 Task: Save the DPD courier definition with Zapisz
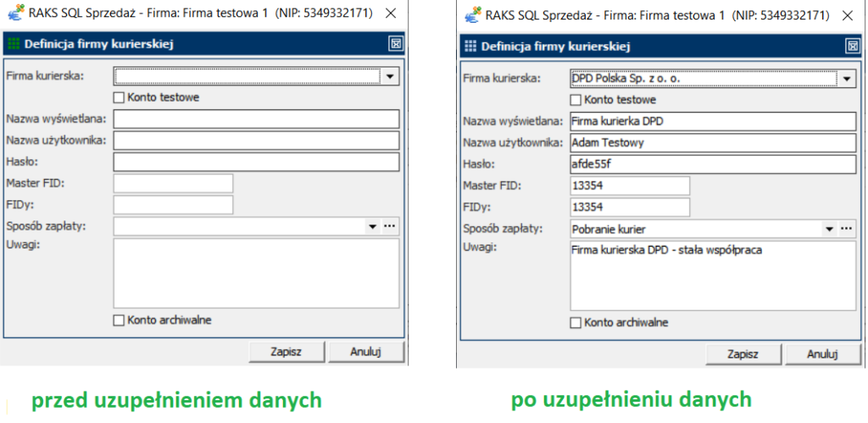click(x=743, y=353)
